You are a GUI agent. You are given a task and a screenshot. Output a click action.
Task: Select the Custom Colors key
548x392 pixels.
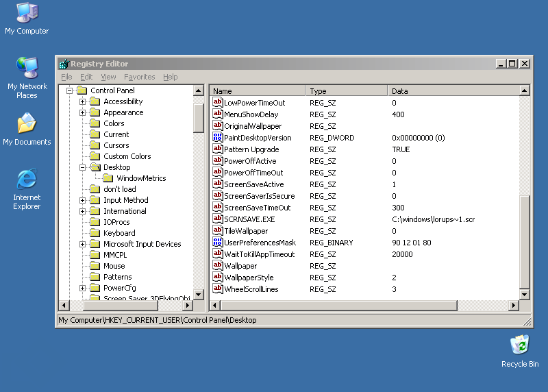[127, 156]
